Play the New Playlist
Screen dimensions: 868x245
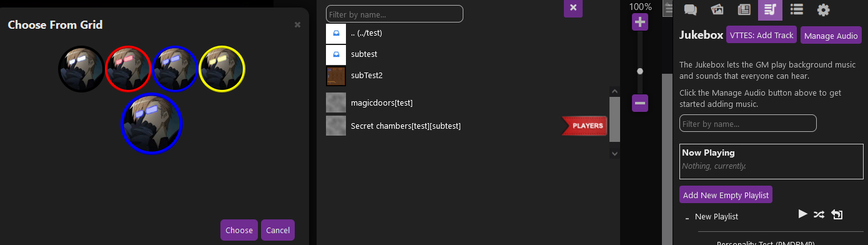click(x=803, y=214)
